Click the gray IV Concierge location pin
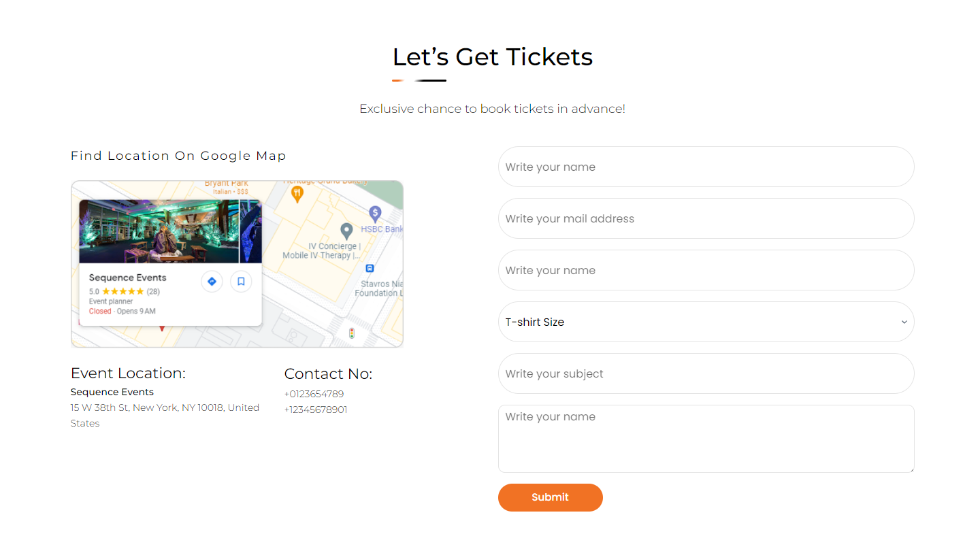This screenshot has height=551, width=980. pyautogui.click(x=346, y=231)
